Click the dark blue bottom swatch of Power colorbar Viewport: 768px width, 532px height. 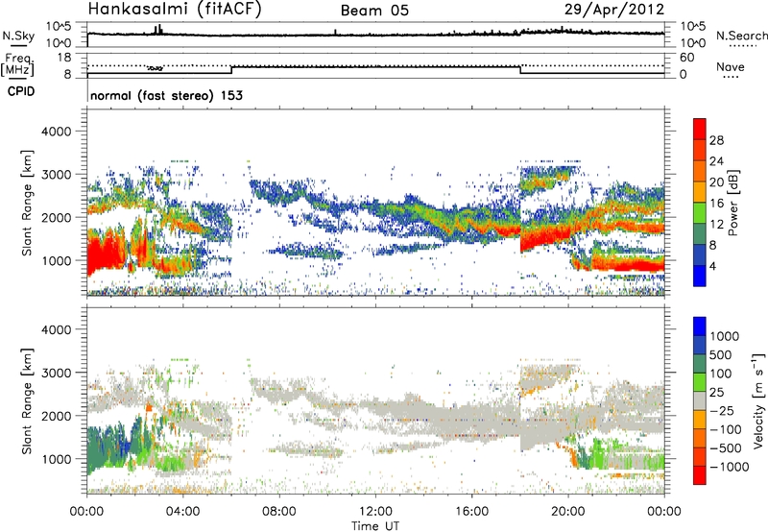700,276
